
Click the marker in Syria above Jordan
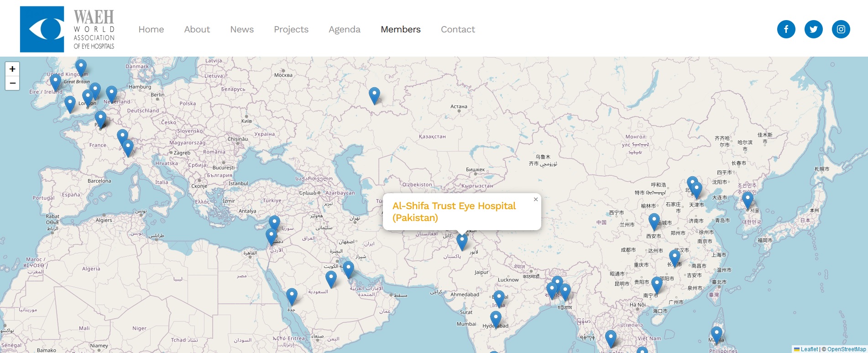tap(274, 224)
